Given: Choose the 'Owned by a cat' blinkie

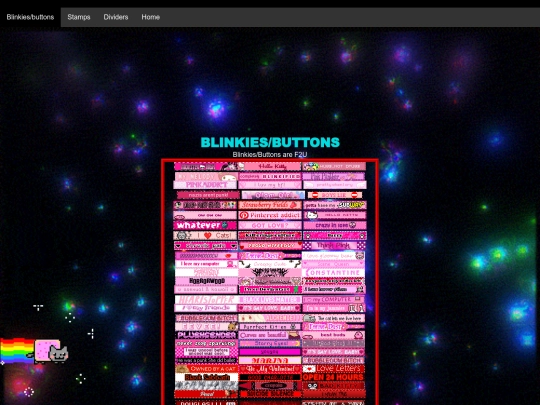Looking at the screenshot, I should 206,368.
